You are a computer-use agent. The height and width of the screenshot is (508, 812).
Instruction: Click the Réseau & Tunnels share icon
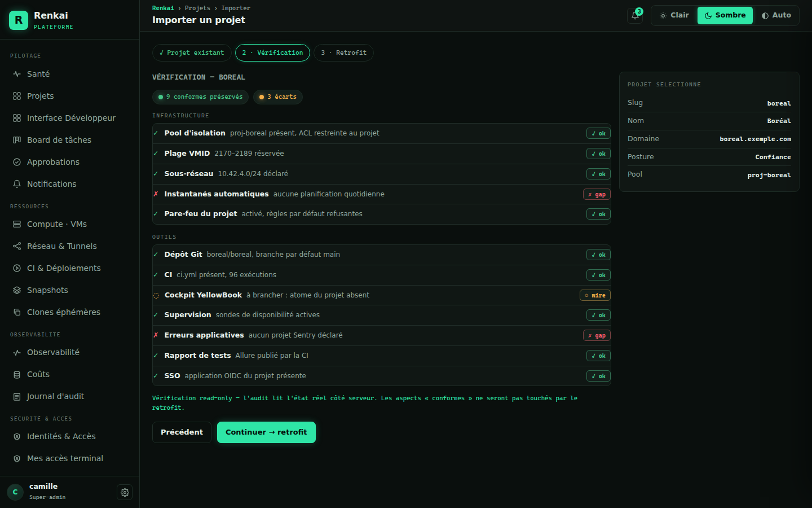coord(17,246)
